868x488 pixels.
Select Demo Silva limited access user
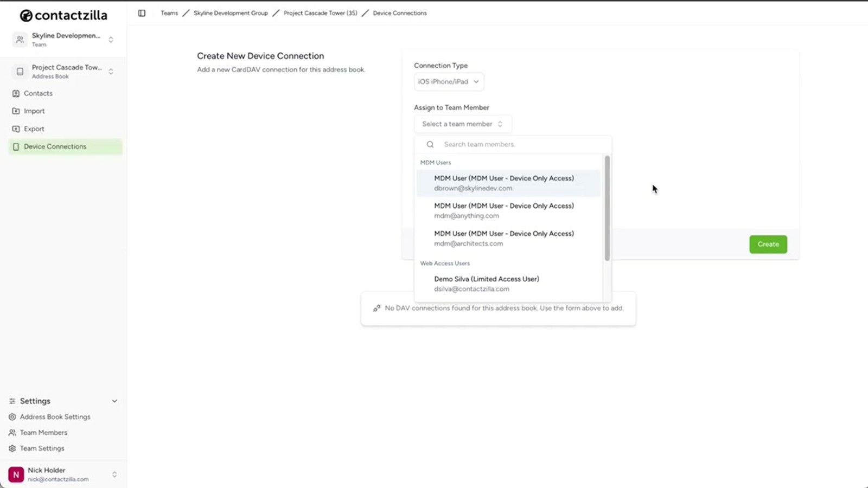click(509, 284)
